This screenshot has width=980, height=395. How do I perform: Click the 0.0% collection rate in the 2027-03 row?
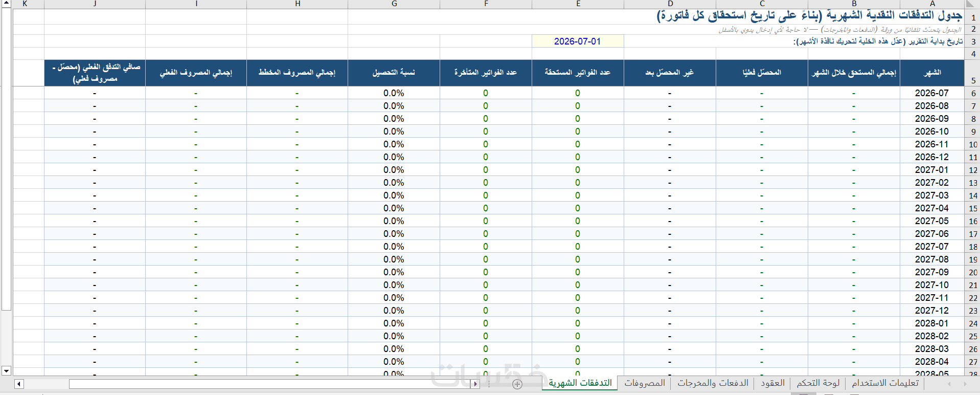pyautogui.click(x=394, y=195)
